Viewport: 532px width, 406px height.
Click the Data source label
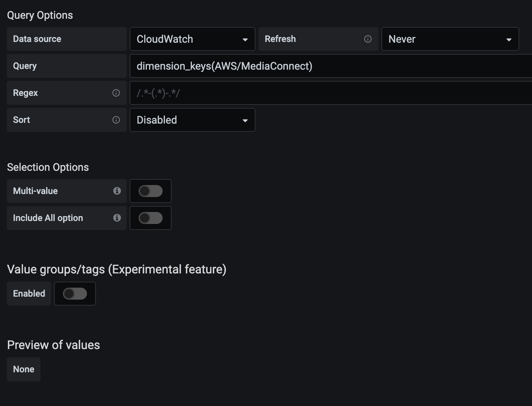tap(37, 39)
